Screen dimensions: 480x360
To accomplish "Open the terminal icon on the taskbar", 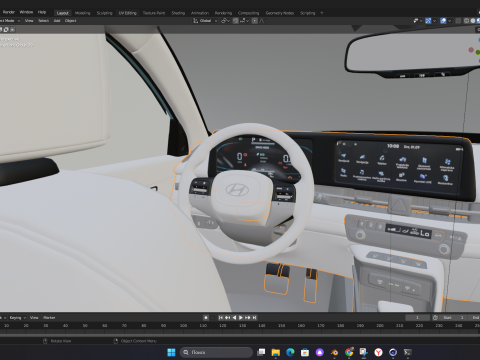I will click(408, 352).
